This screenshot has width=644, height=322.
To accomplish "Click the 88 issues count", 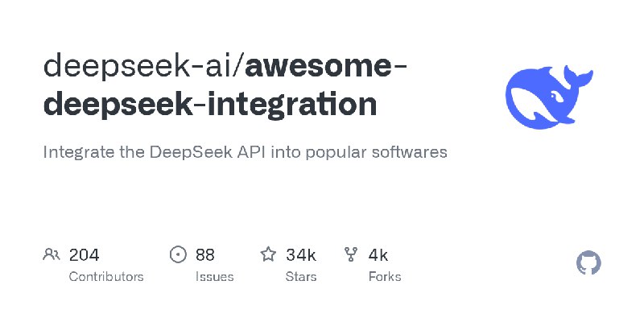I will pos(205,255).
